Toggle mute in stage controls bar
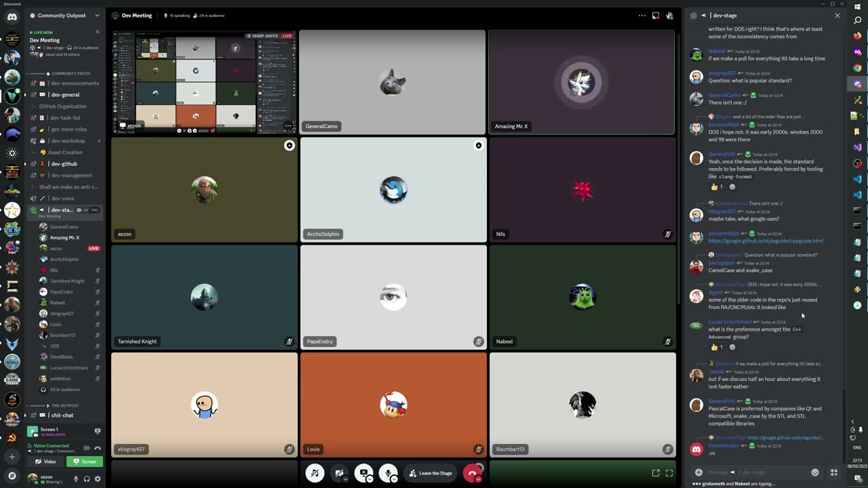Image resolution: width=868 pixels, height=488 pixels. (315, 473)
